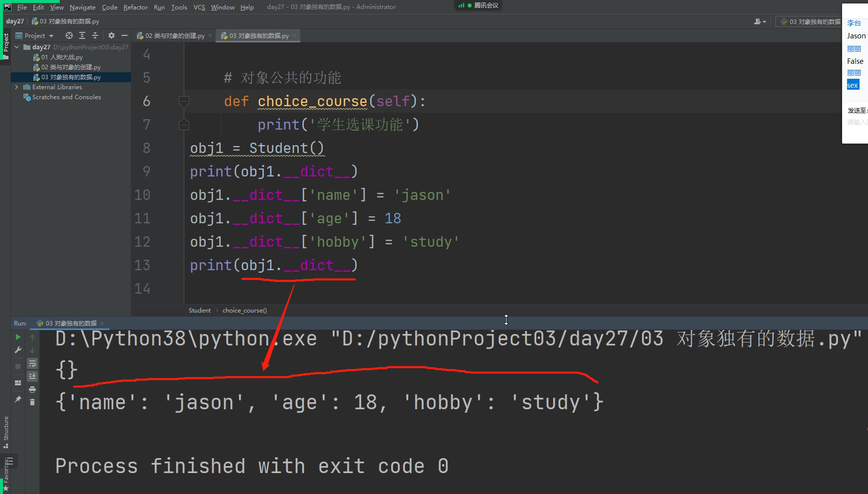868x494 pixels.
Task: Click the Jason message in chat panel
Action: (x=856, y=36)
